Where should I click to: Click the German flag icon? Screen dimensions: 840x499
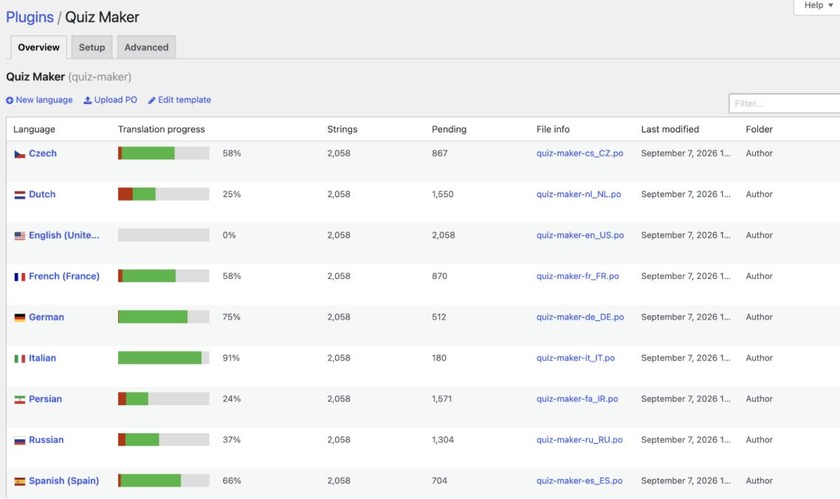20,318
